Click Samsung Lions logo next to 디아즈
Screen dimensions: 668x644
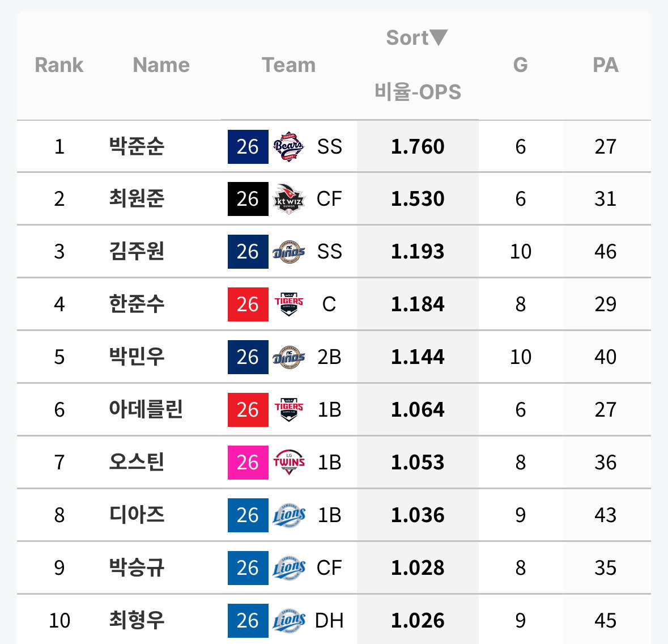click(x=288, y=515)
